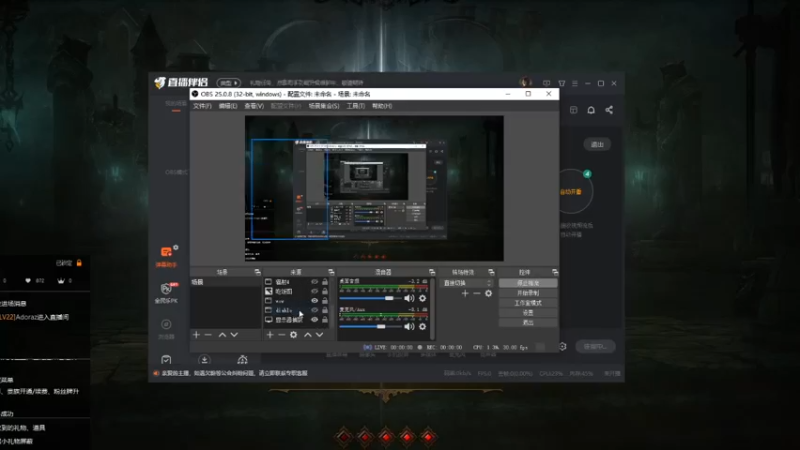
Task: Open the 工具(T) menu
Action: pyautogui.click(x=356, y=106)
